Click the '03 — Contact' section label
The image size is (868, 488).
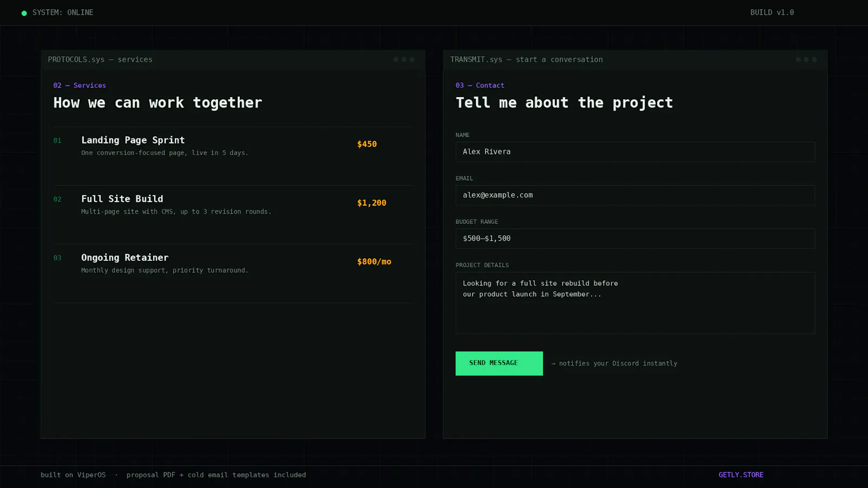click(480, 86)
